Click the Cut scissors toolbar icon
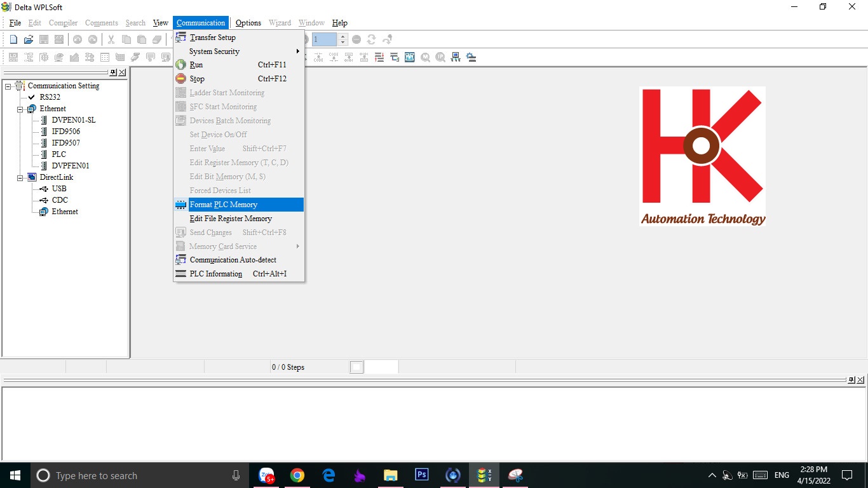868x488 pixels. 111,39
